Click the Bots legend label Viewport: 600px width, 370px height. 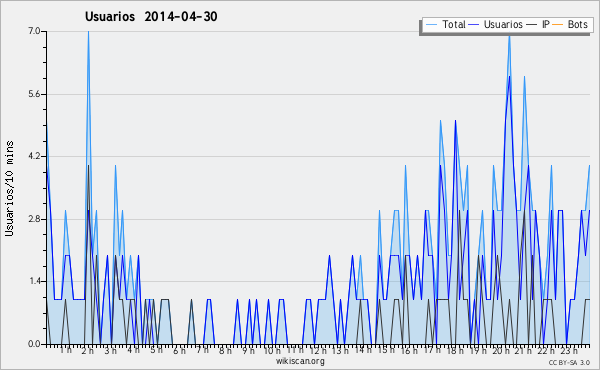click(577, 25)
